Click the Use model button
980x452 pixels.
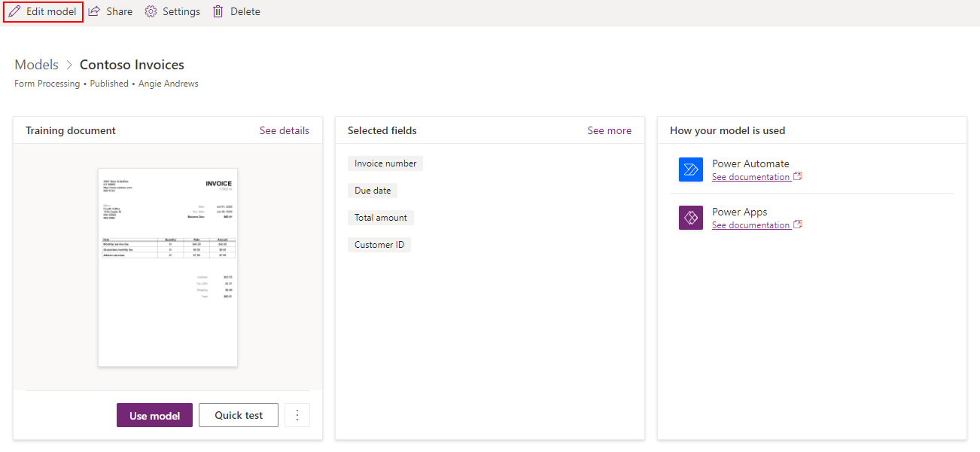click(x=154, y=415)
